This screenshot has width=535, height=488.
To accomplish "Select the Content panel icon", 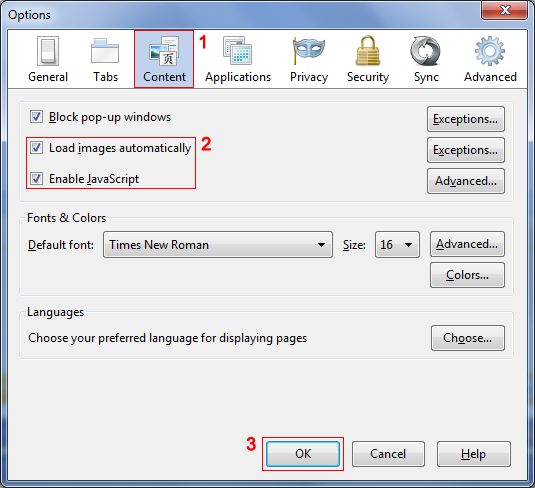I will [164, 51].
